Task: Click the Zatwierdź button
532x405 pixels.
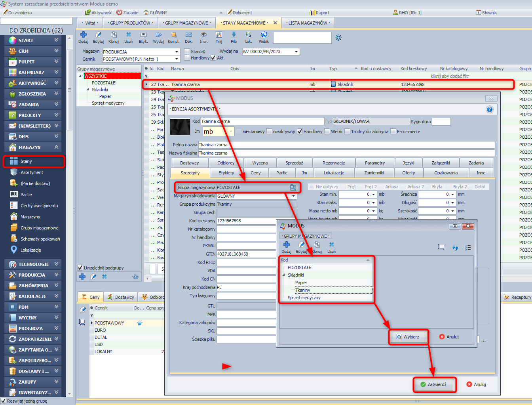Action: 434,384
